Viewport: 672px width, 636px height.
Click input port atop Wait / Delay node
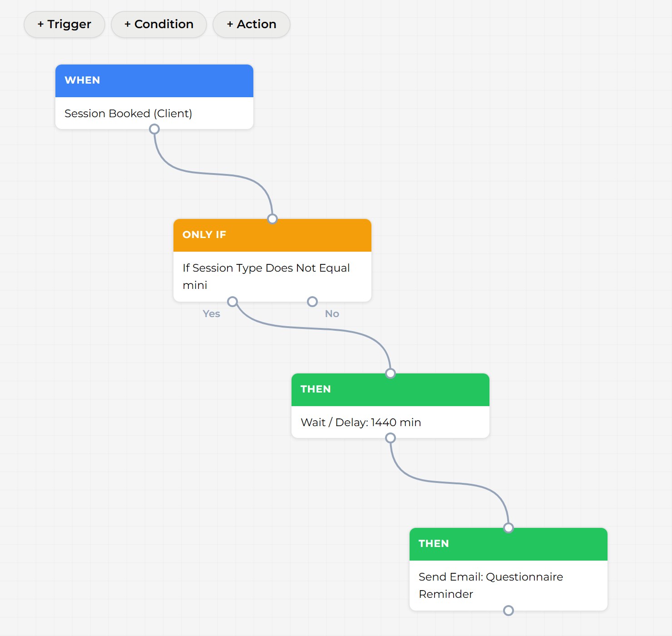click(390, 373)
